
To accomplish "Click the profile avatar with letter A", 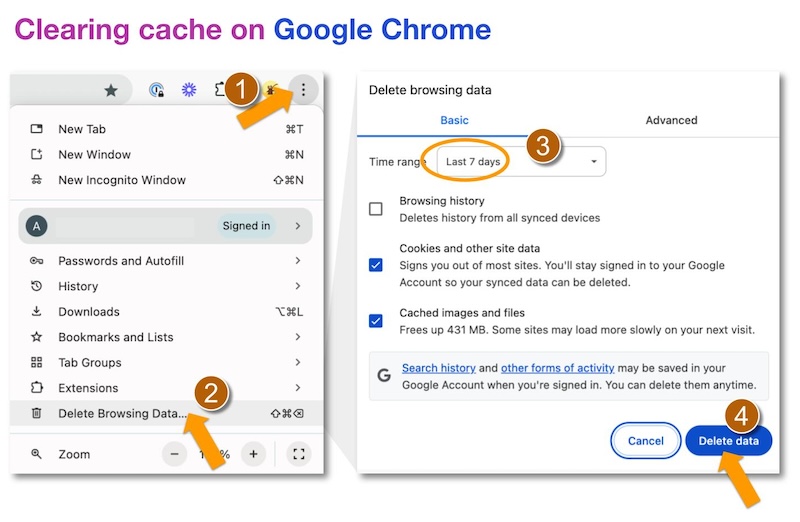I will [x=37, y=226].
